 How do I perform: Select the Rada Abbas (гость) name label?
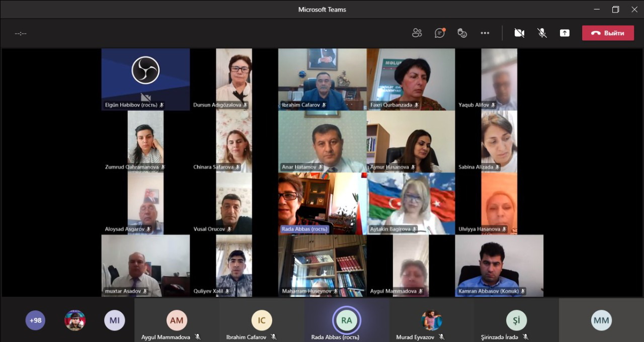point(305,229)
